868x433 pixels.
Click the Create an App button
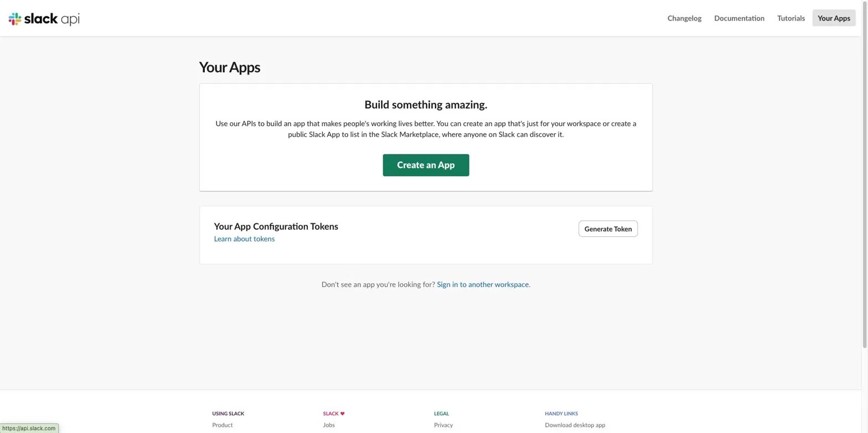(426, 165)
